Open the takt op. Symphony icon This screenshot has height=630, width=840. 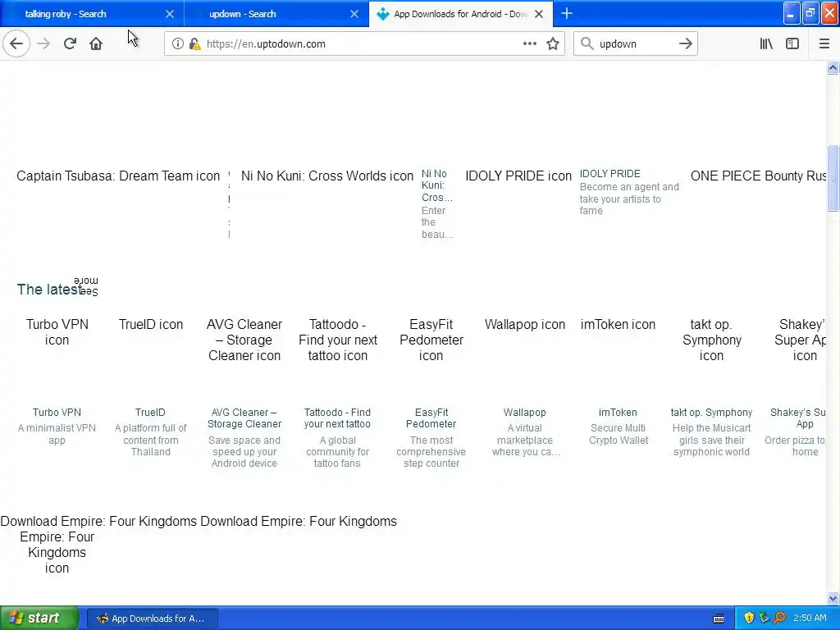point(711,340)
